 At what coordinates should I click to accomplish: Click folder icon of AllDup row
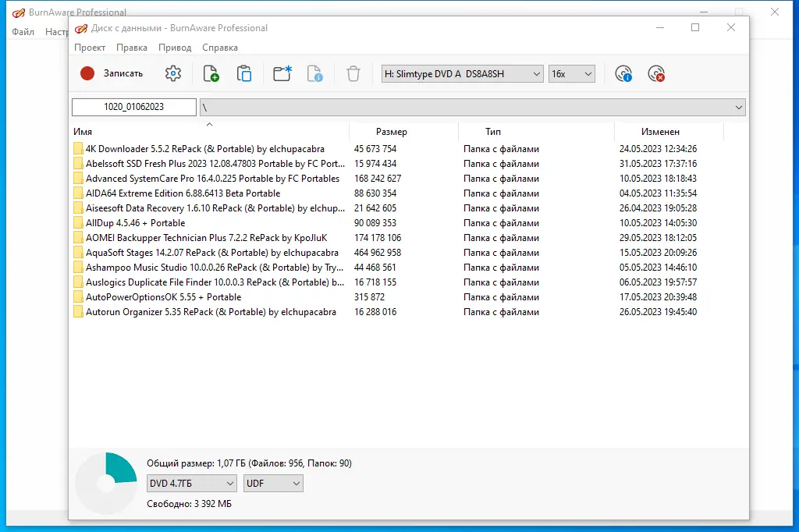coord(78,222)
